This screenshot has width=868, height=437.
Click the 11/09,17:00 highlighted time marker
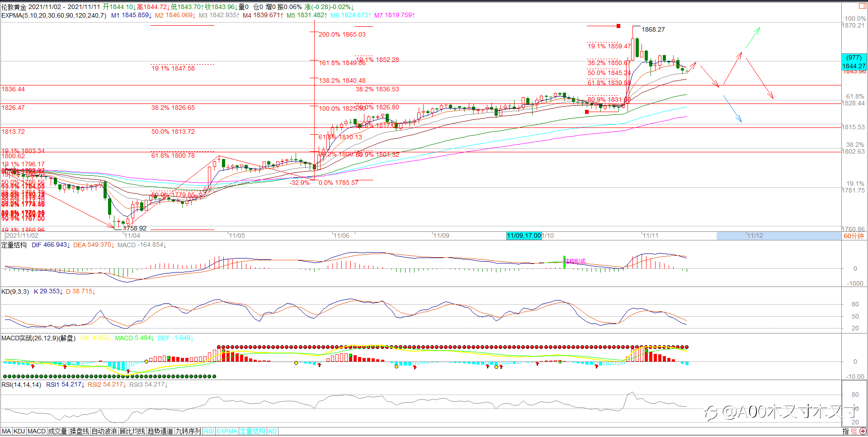coord(524,236)
